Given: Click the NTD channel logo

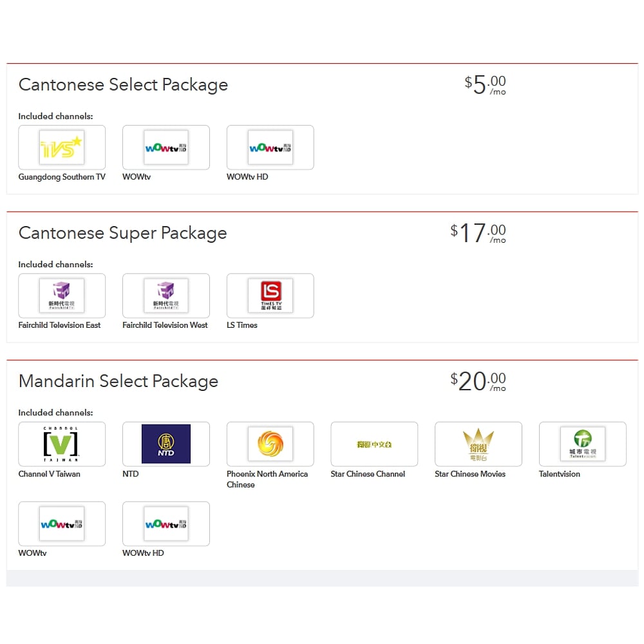Looking at the screenshot, I should 166,444.
